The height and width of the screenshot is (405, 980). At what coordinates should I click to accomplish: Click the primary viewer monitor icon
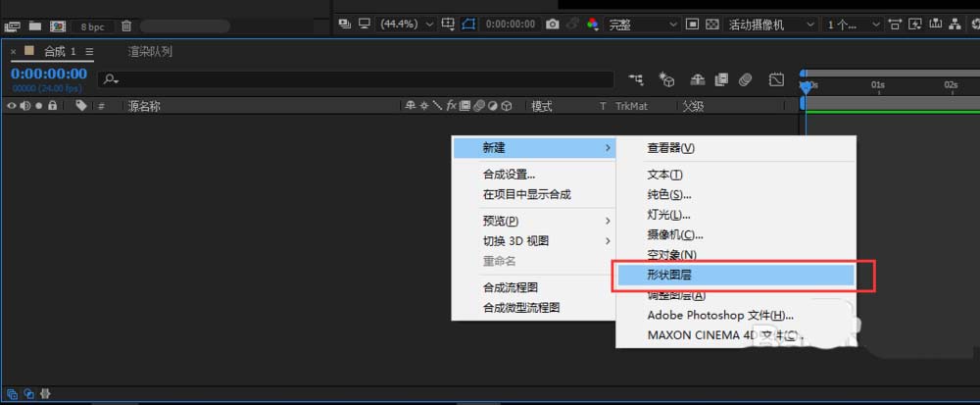364,25
